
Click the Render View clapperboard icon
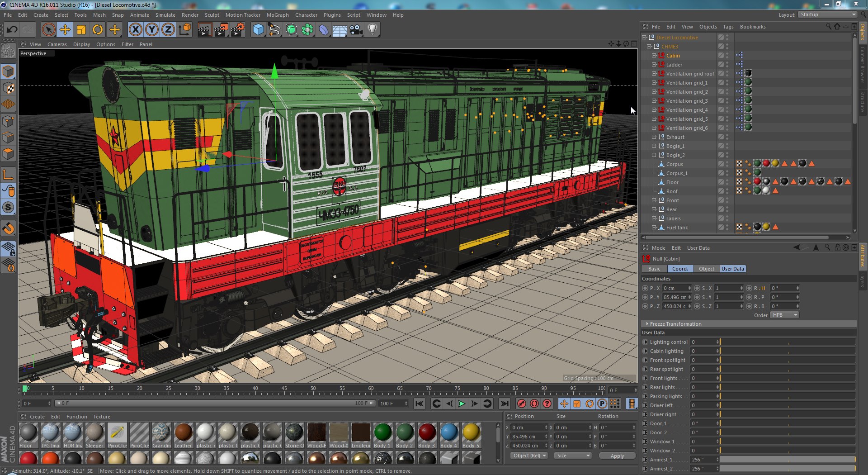pyautogui.click(x=204, y=30)
